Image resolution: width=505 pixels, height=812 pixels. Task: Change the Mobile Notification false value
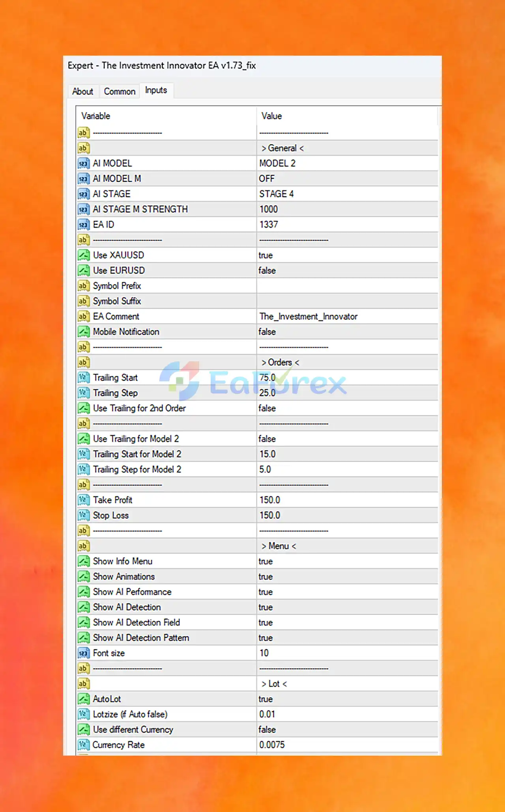click(347, 332)
